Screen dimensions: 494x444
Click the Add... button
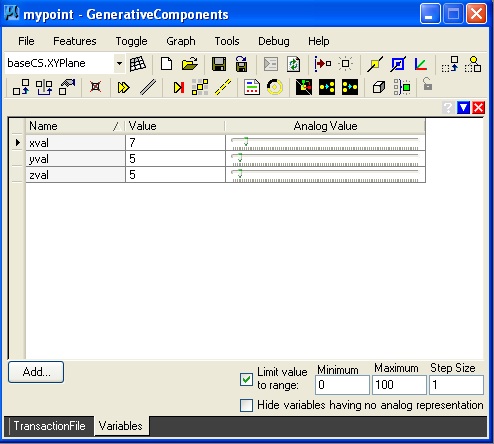tap(36, 372)
